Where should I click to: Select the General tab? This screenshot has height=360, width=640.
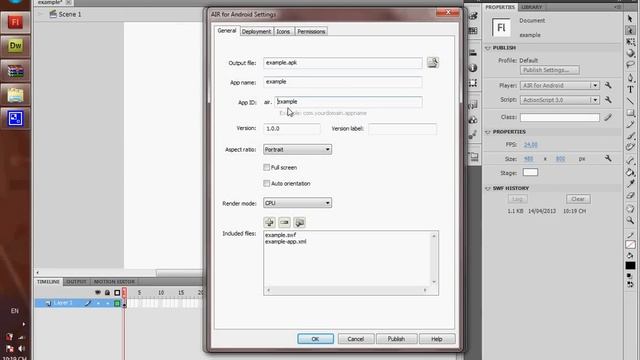pyautogui.click(x=227, y=31)
